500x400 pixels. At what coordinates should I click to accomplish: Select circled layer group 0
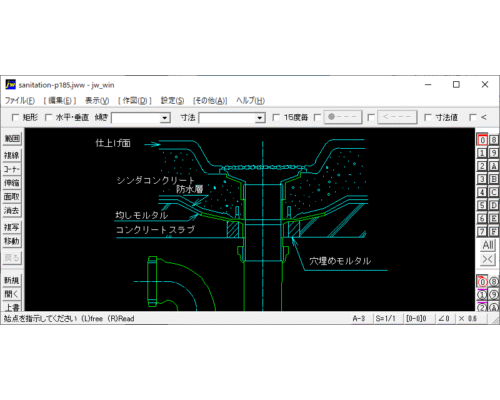pyautogui.click(x=482, y=282)
